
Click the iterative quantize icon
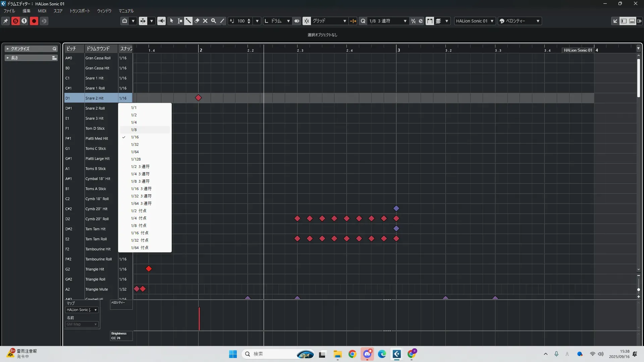(413, 21)
